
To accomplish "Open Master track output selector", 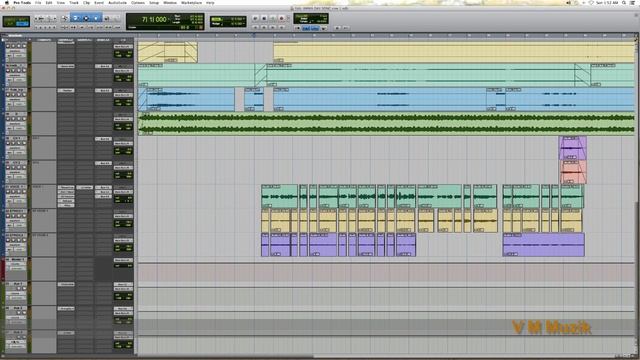I will coord(123,260).
